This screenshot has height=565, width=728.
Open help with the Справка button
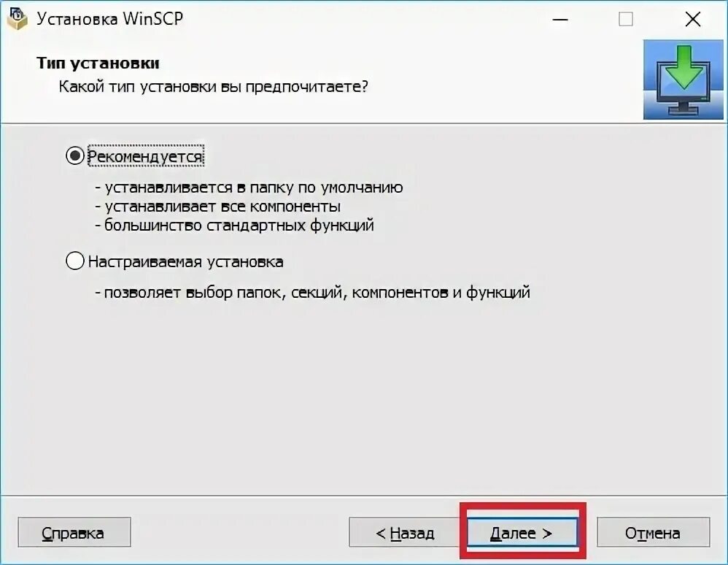[74, 532]
